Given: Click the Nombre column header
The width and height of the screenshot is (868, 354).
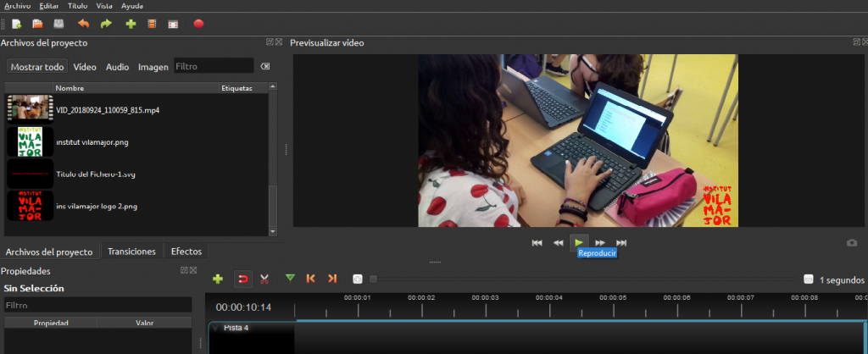Looking at the screenshot, I should click(x=70, y=88).
